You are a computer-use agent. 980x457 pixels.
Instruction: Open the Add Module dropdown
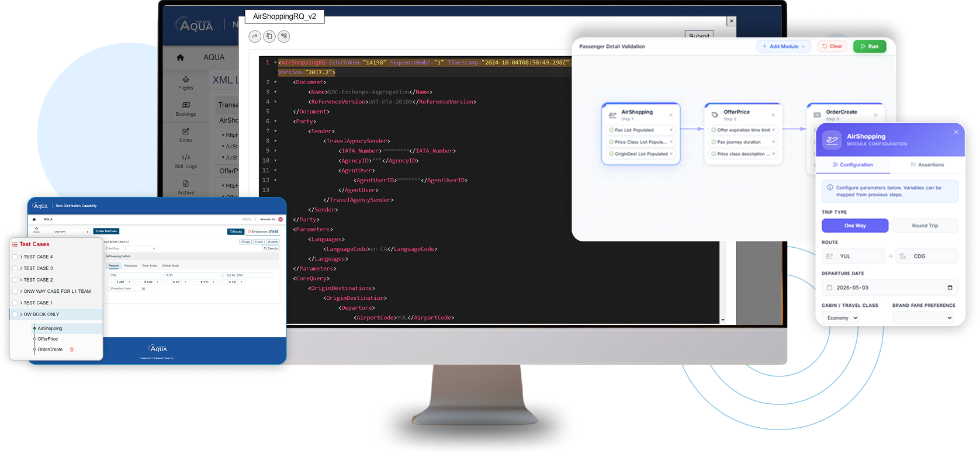click(x=784, y=46)
